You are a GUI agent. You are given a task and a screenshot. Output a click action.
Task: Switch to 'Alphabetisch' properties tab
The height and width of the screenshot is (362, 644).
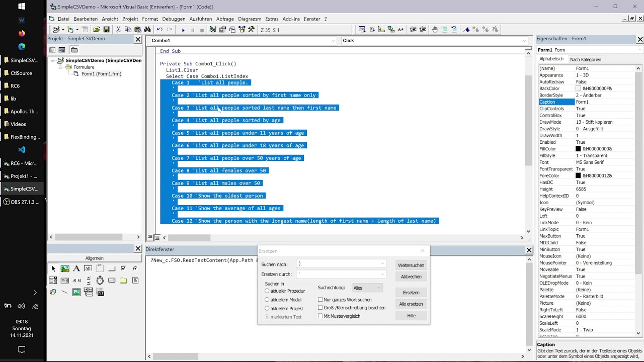[x=551, y=59]
